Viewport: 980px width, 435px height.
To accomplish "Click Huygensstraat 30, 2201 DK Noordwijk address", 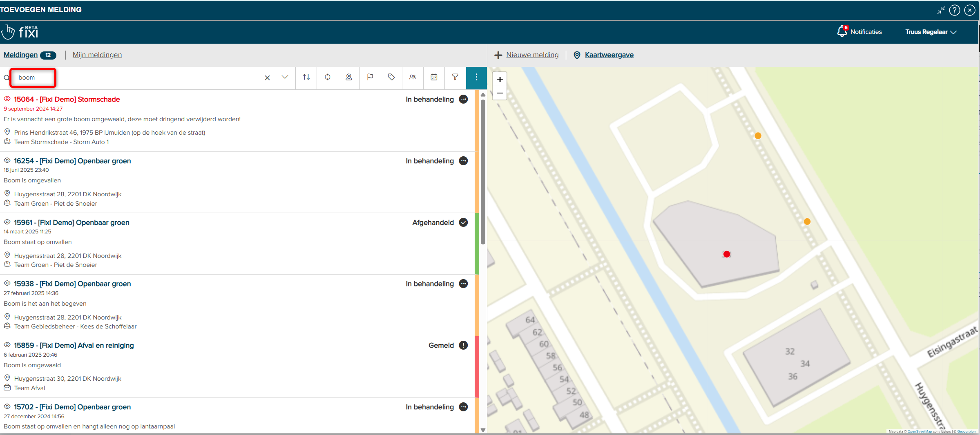I will click(68, 379).
